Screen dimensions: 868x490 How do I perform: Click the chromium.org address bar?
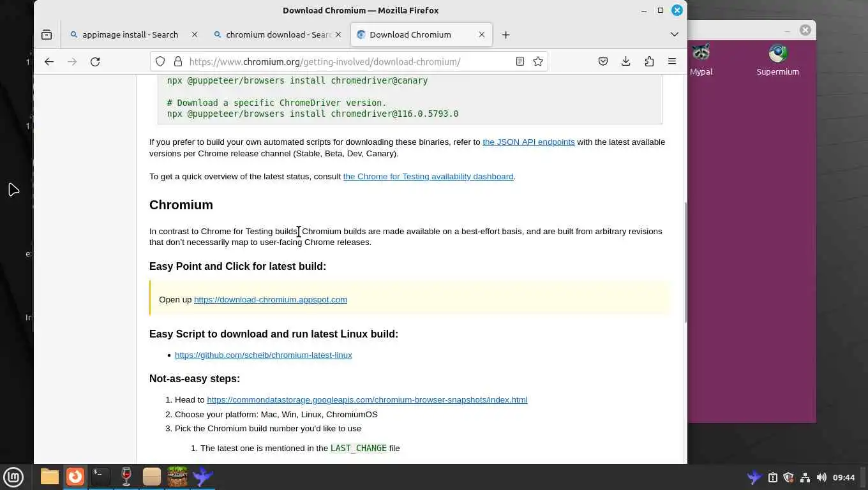(x=348, y=61)
